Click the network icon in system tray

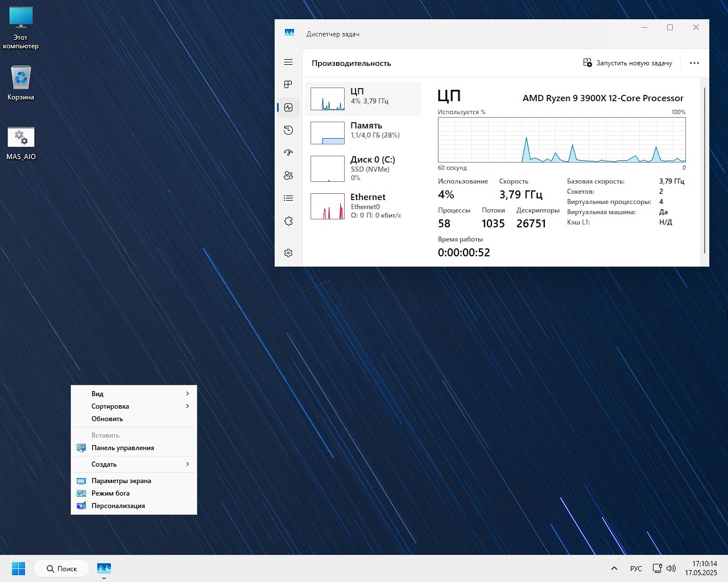click(657, 568)
